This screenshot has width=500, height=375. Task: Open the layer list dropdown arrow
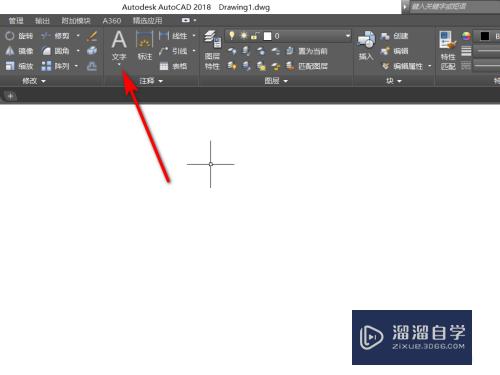tap(348, 35)
